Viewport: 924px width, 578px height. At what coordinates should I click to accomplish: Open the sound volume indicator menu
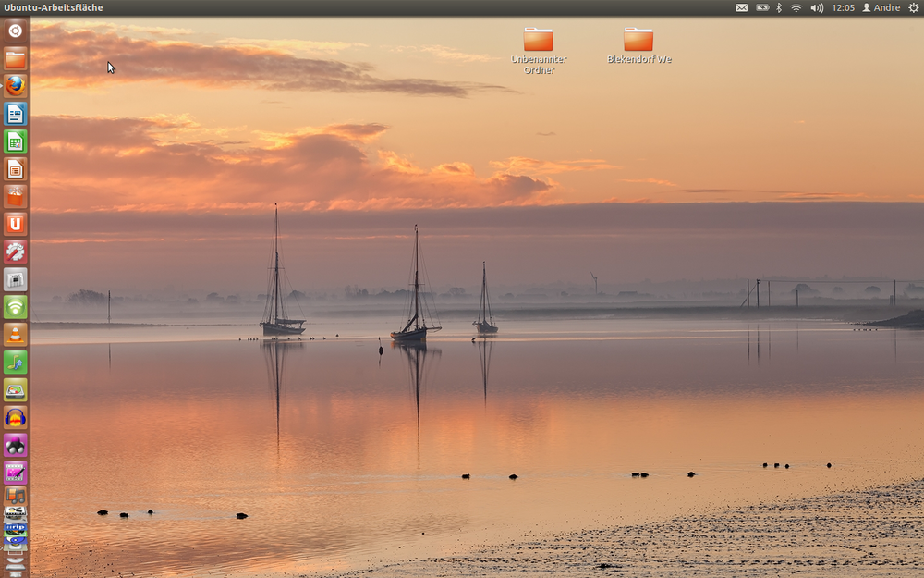(817, 7)
